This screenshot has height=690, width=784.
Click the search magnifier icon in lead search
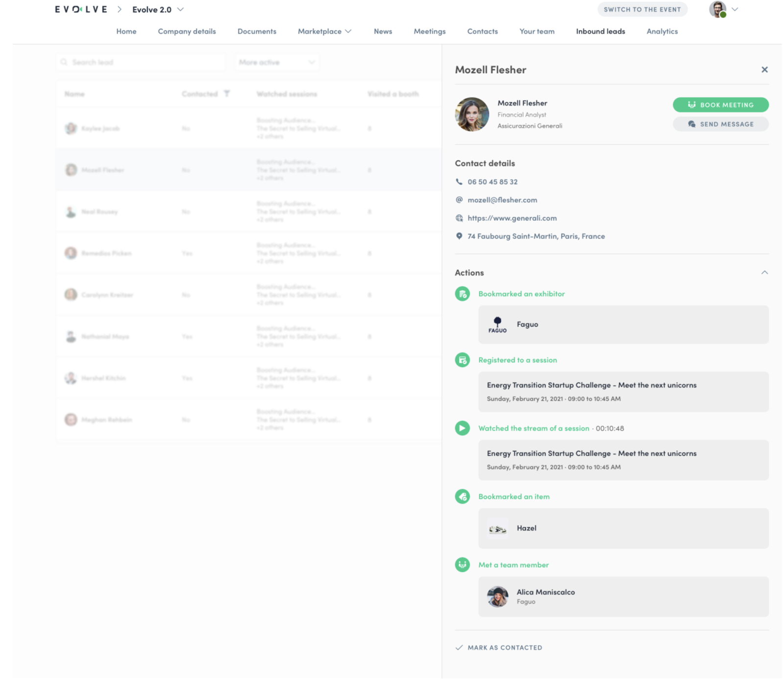pos(64,62)
